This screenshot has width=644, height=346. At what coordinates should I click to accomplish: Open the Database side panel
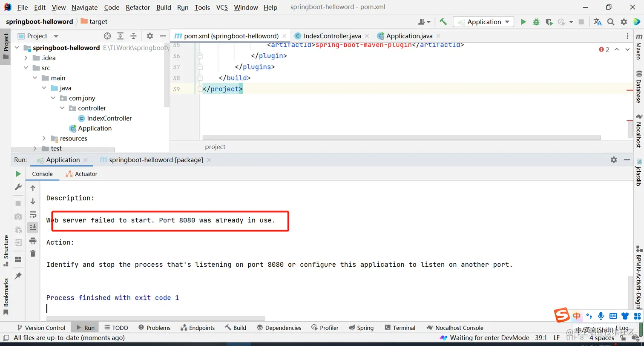coord(638,87)
